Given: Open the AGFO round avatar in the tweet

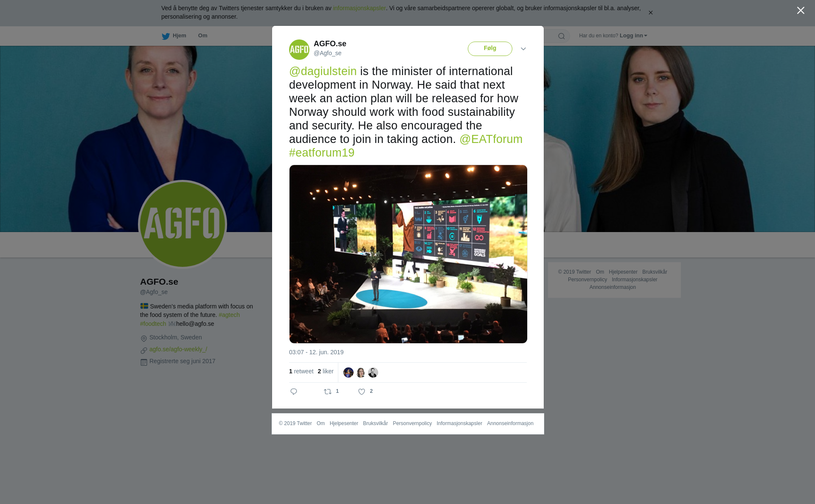Looking at the screenshot, I should pos(299,50).
